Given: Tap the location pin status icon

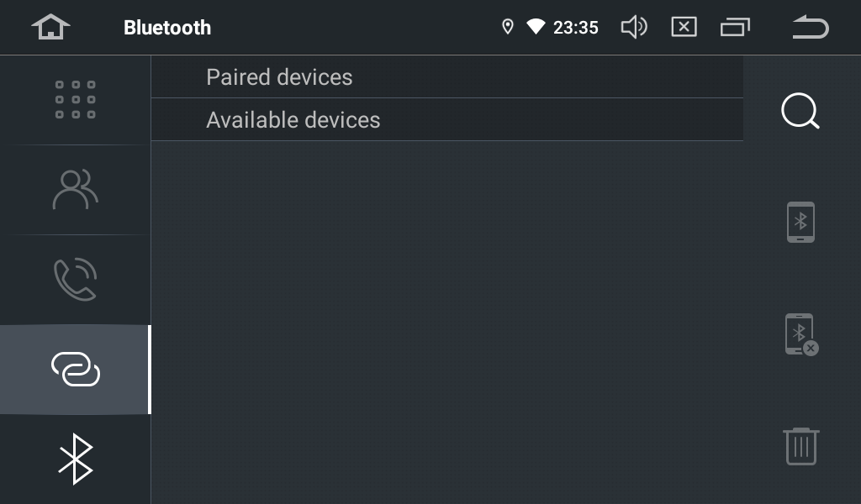Looking at the screenshot, I should [507, 27].
